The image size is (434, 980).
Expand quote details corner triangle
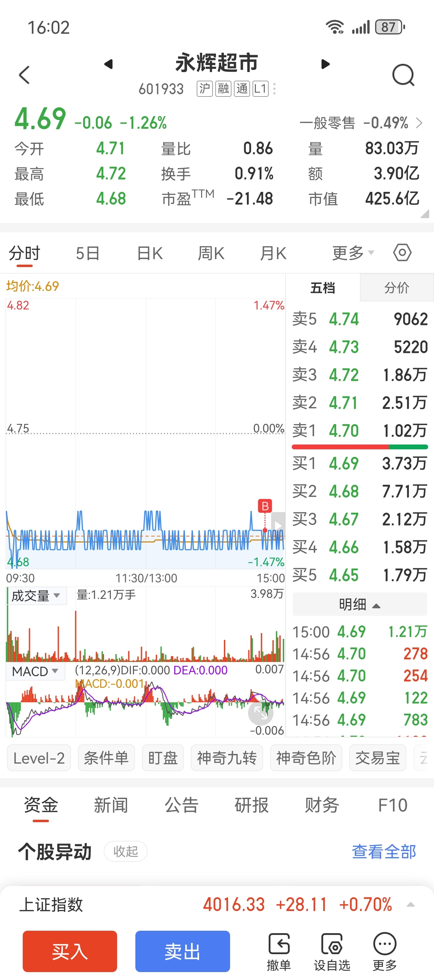pos(425,214)
